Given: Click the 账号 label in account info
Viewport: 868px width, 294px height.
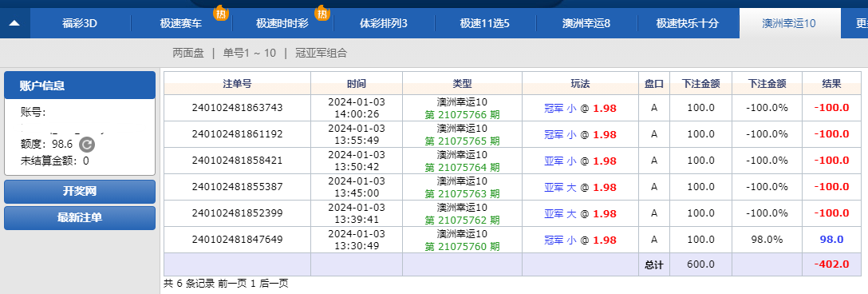Looking at the screenshot, I should [x=33, y=113].
